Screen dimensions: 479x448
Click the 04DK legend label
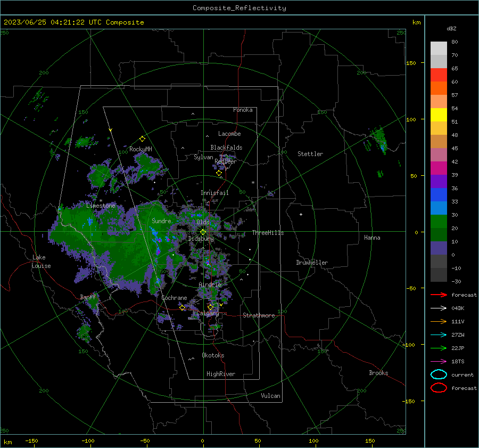point(458,308)
